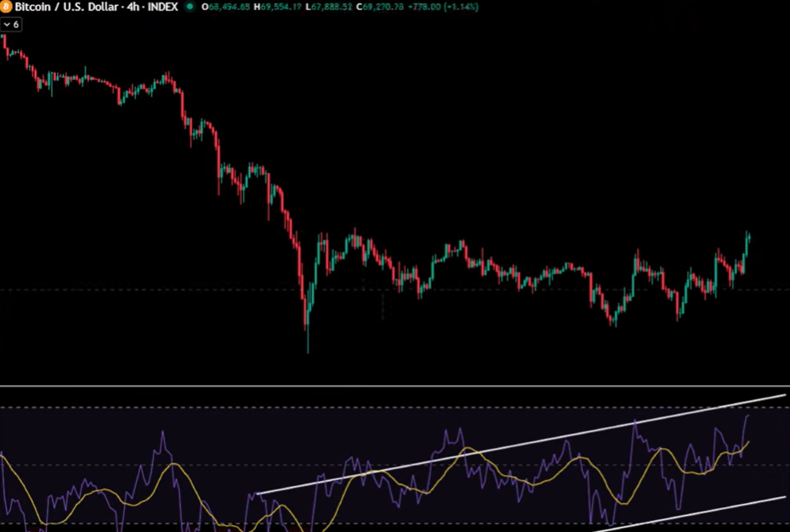
Task: Select the symbol title Bitcoin / U.S. Dollar
Action: 68,7
